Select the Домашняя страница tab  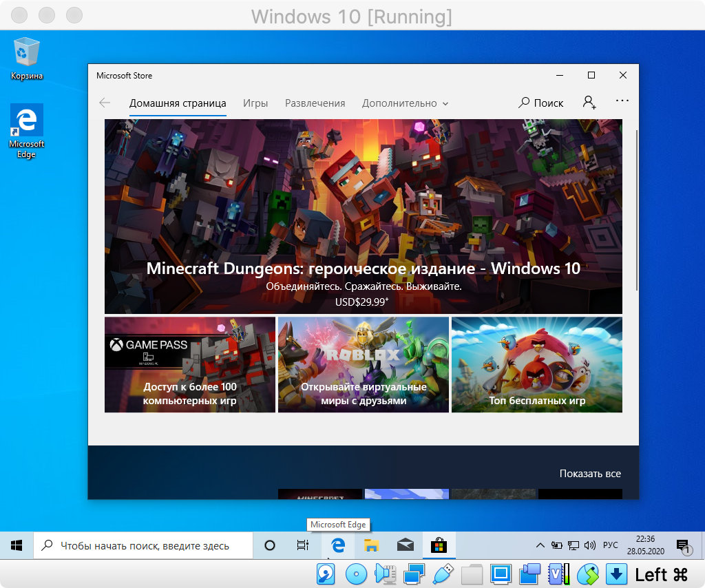tap(178, 103)
